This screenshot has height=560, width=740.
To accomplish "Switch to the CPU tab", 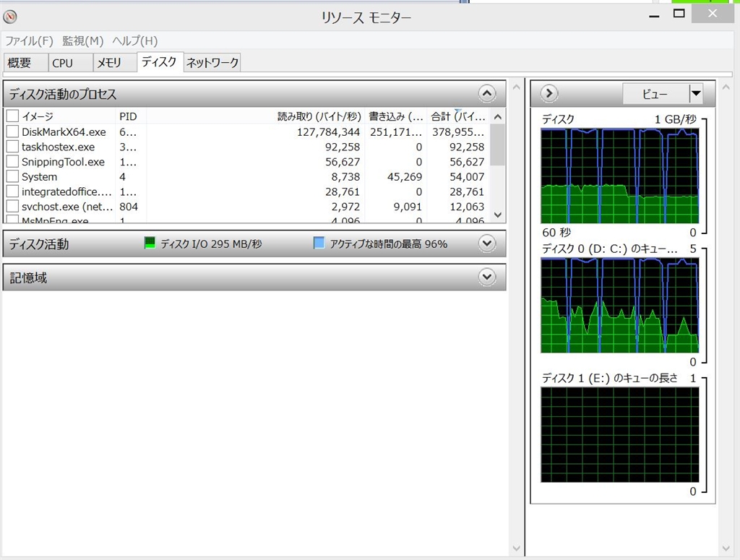I will click(70, 63).
